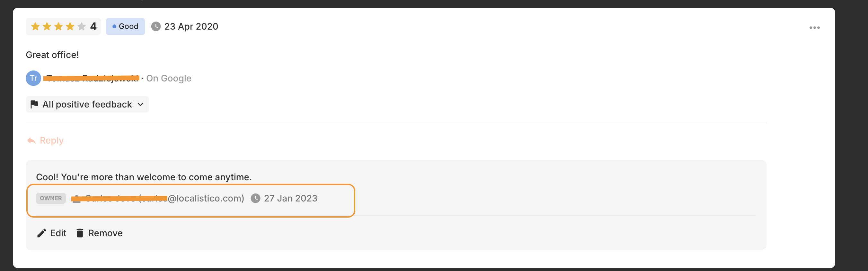
Task: Click the trash can icon beside Remove
Action: click(80, 233)
